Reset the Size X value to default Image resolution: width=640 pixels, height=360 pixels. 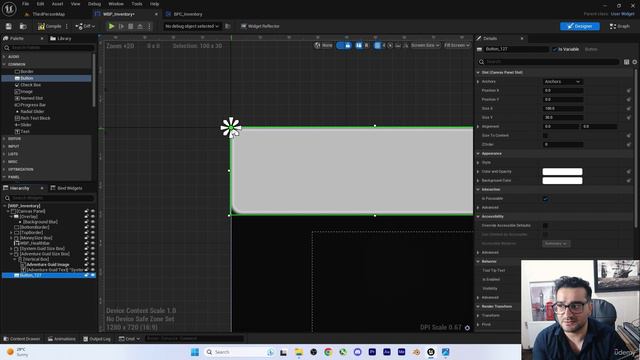click(629, 109)
